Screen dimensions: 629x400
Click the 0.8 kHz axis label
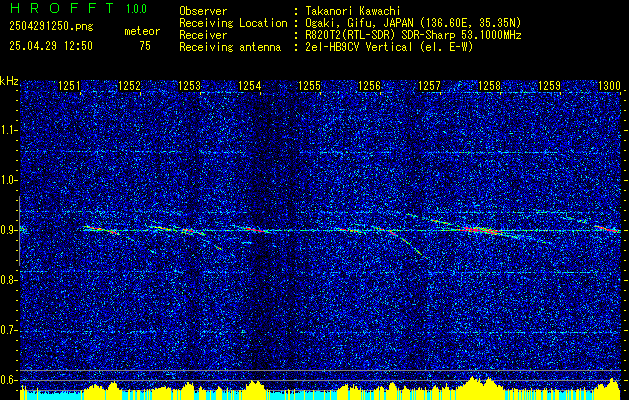7,280
